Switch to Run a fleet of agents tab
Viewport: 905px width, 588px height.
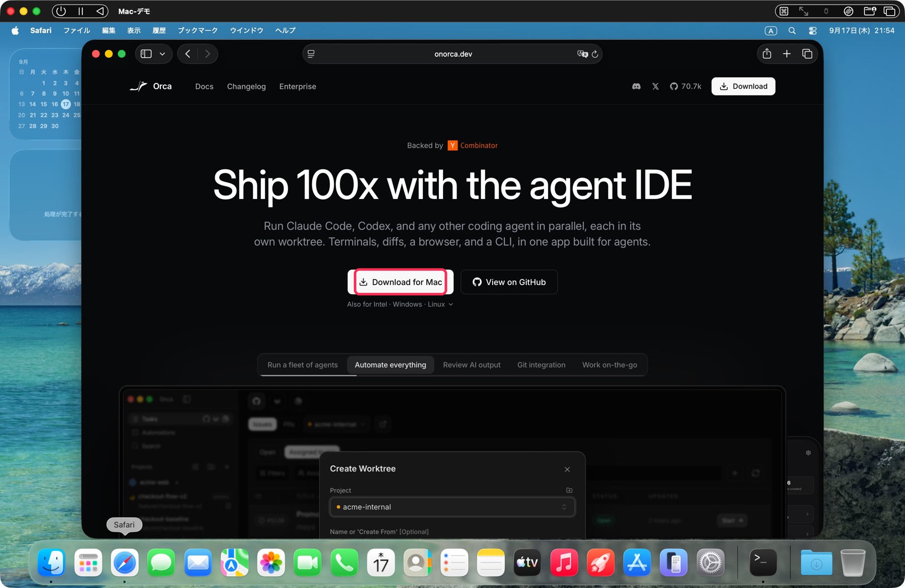click(303, 365)
